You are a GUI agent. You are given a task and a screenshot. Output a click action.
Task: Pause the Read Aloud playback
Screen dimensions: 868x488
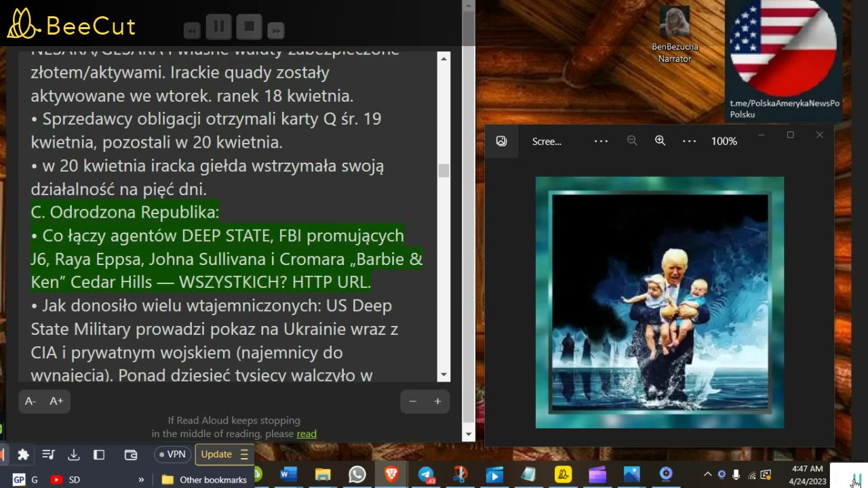[x=219, y=26]
